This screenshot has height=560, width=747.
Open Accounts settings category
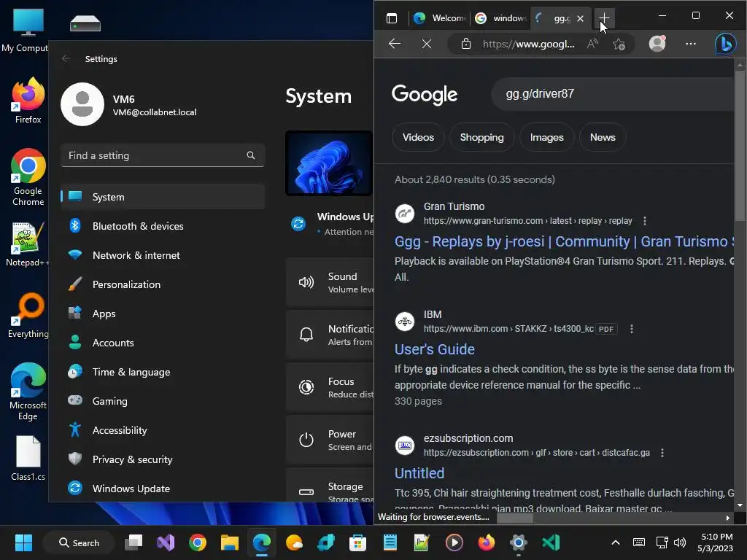click(163, 343)
